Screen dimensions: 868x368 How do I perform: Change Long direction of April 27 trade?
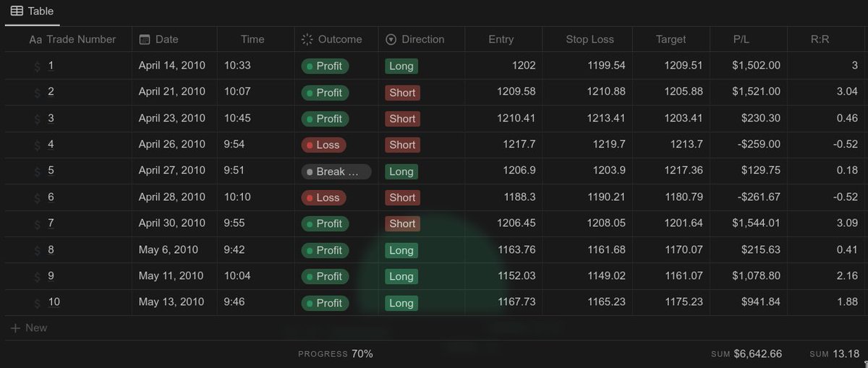tap(401, 171)
